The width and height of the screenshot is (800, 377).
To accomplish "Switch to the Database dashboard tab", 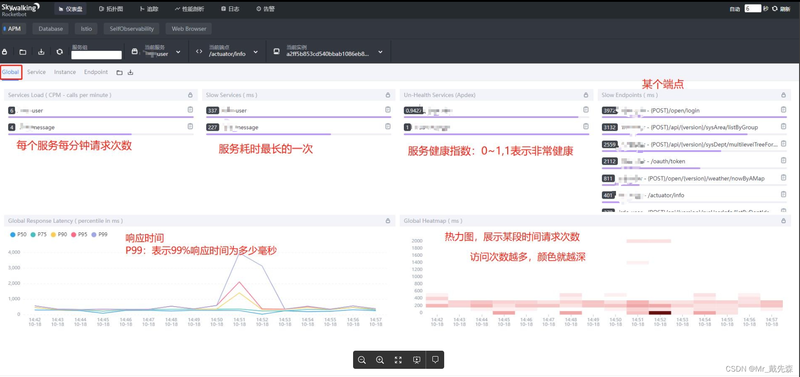I will (51, 29).
